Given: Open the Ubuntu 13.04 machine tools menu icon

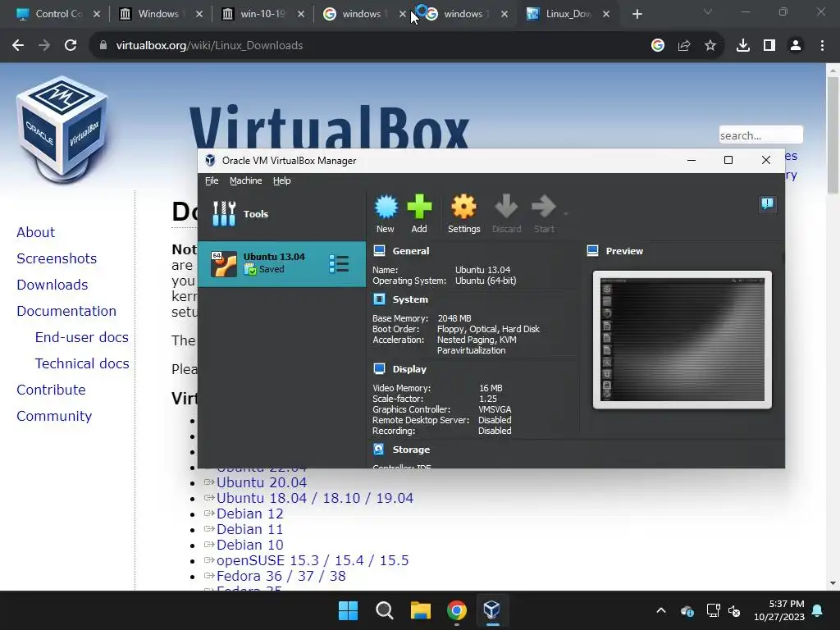Looking at the screenshot, I should (339, 263).
